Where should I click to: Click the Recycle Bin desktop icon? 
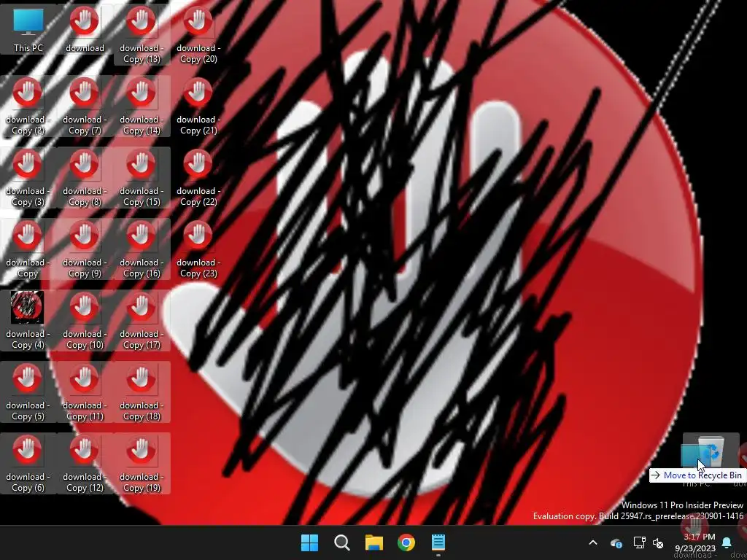711,452
